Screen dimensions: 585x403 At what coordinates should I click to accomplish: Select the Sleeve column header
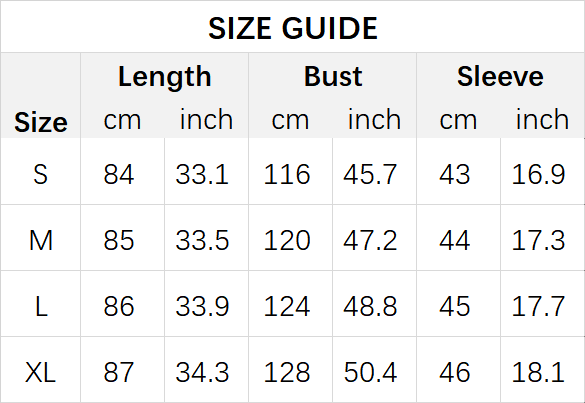500,76
